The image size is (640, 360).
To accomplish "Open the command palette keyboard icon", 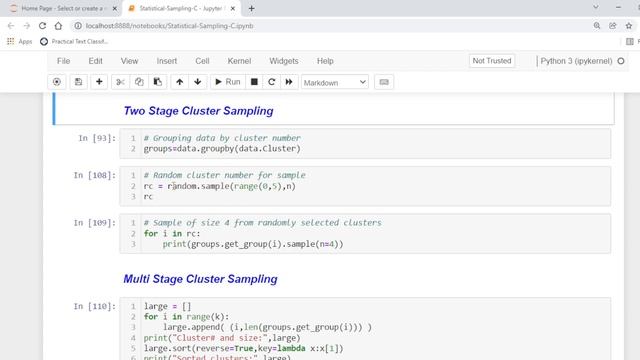I will coord(384,82).
